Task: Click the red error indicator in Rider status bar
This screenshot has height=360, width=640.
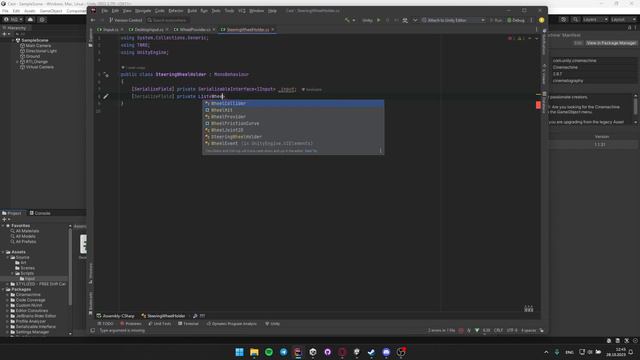Action: tap(461, 330)
